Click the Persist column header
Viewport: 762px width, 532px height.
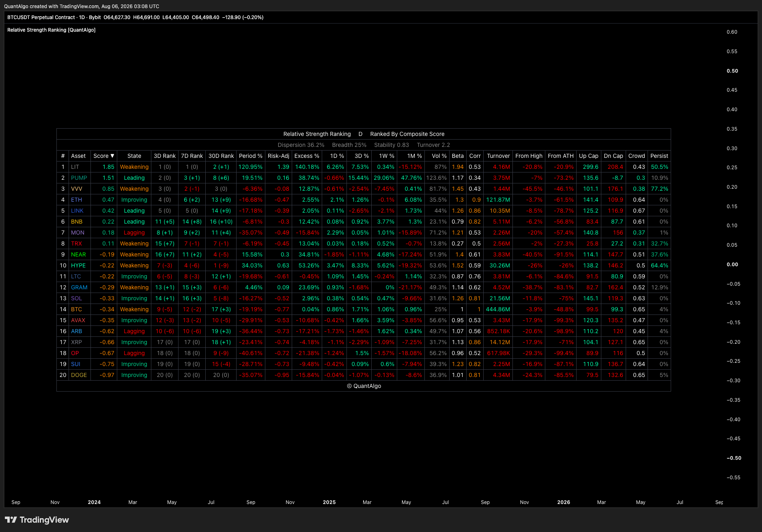tap(659, 156)
